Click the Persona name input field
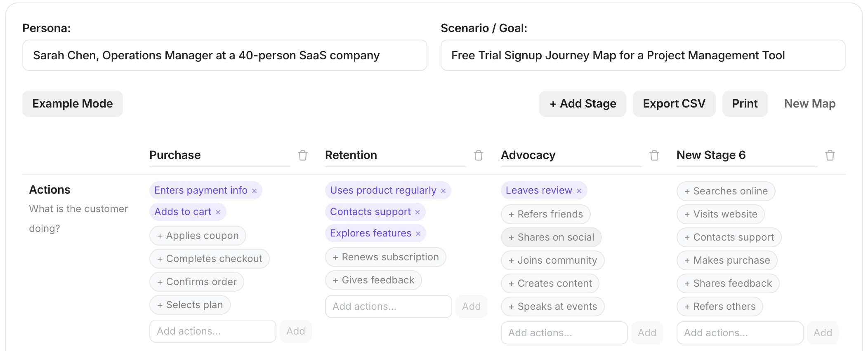Image resolution: width=868 pixels, height=351 pixels. click(x=224, y=55)
